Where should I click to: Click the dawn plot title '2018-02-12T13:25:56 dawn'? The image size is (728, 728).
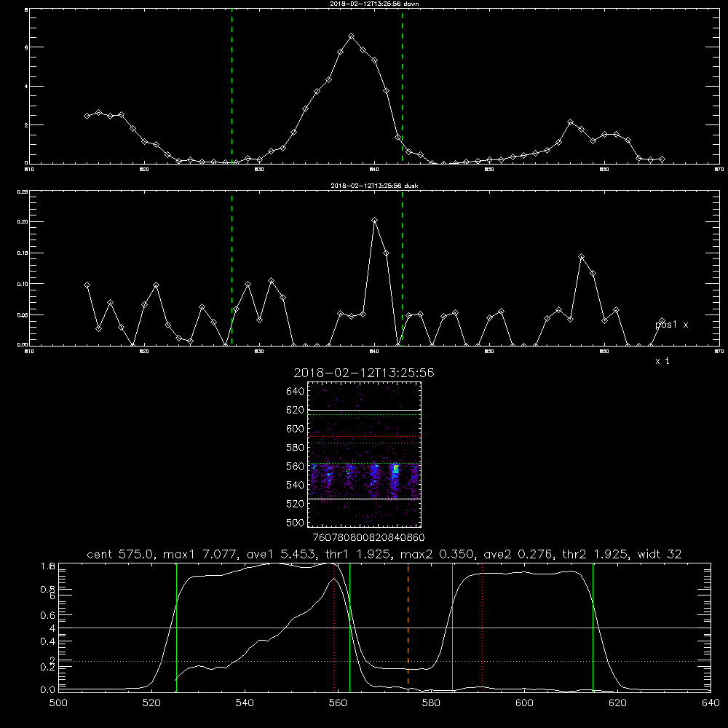(x=374, y=4)
